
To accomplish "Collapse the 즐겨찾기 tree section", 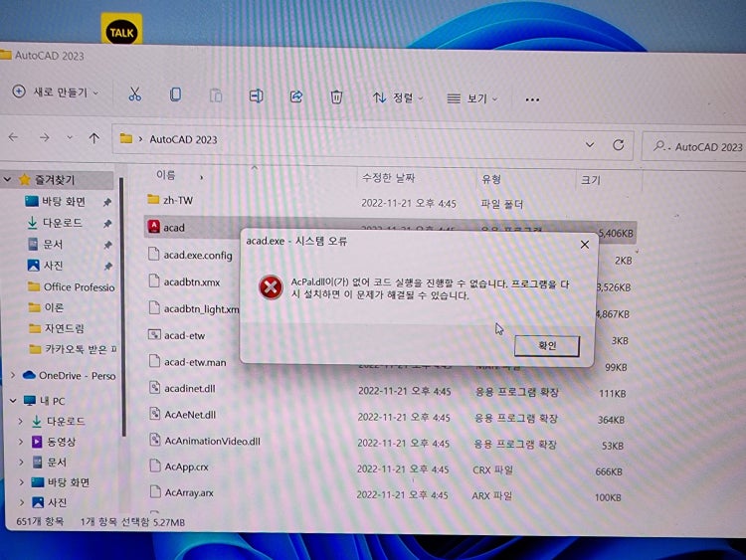I will (7, 179).
